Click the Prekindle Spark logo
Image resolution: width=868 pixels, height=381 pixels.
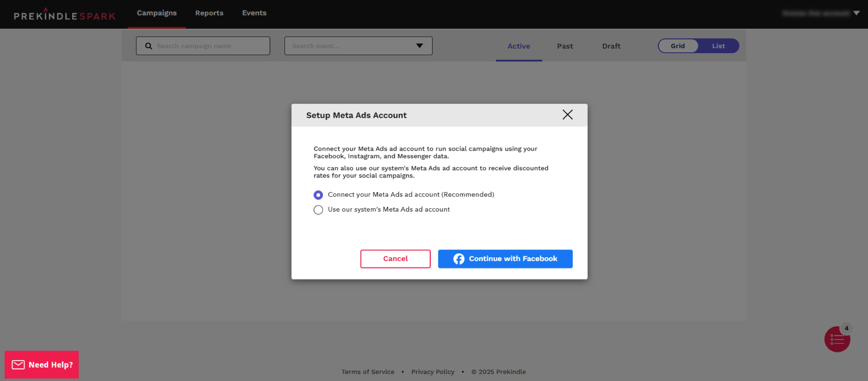(65, 15)
